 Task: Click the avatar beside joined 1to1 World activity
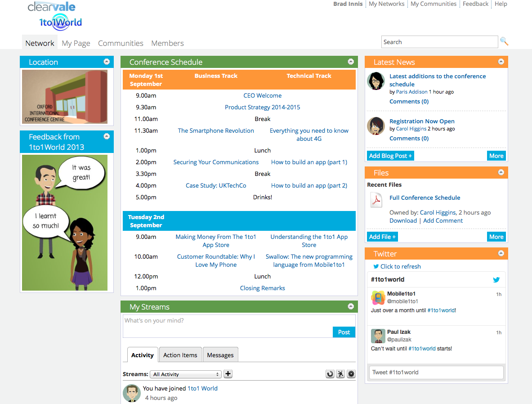(132, 393)
